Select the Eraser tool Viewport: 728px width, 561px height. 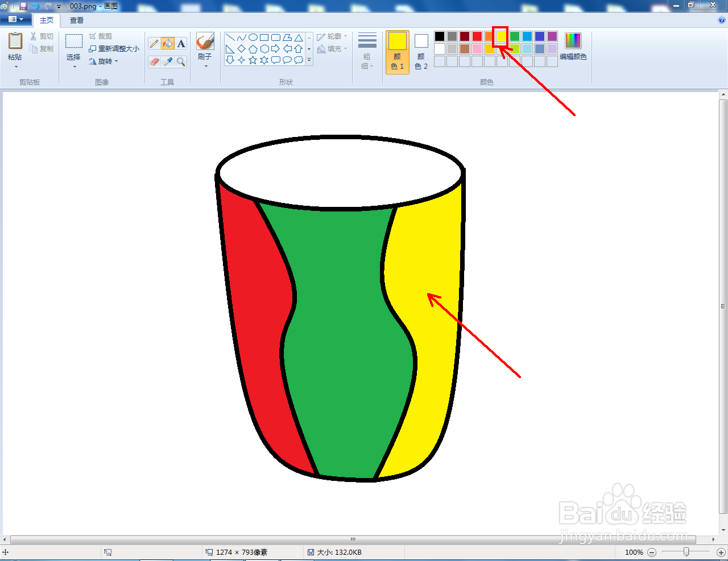point(154,61)
